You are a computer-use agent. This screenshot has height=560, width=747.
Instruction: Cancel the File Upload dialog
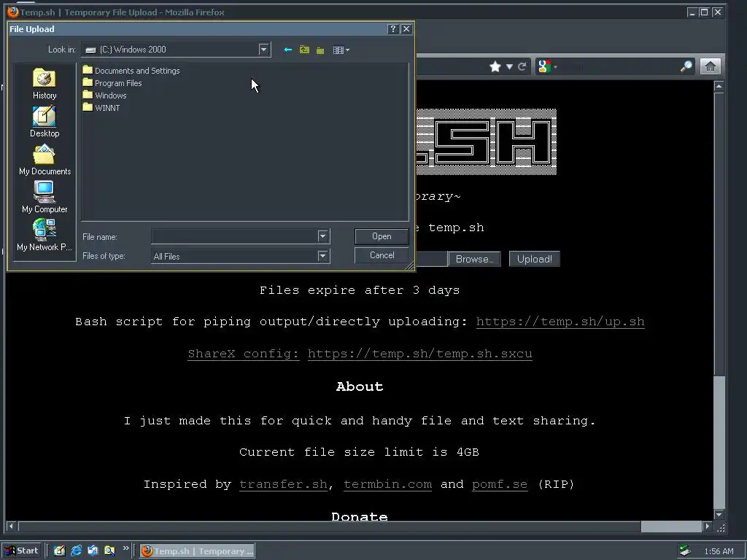[382, 255]
